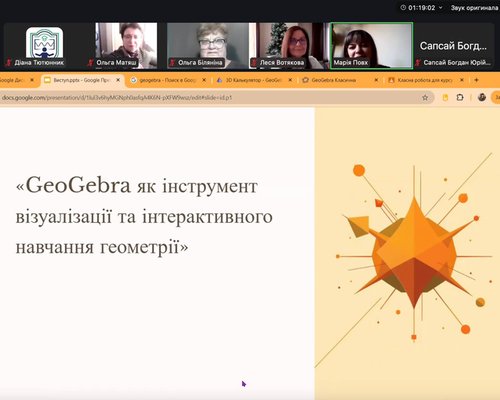Switch to the Google Диск browser tab
The image size is (500, 400).
[17, 80]
